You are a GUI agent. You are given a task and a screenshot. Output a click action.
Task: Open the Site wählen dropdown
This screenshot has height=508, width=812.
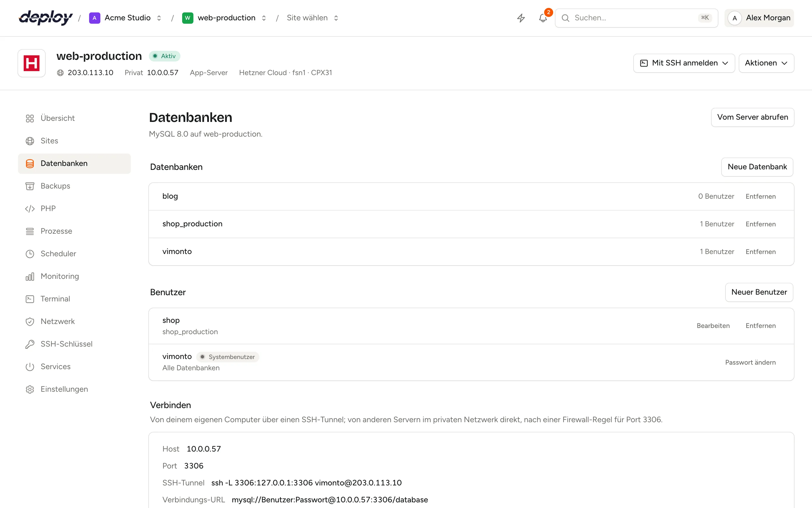tap(313, 18)
